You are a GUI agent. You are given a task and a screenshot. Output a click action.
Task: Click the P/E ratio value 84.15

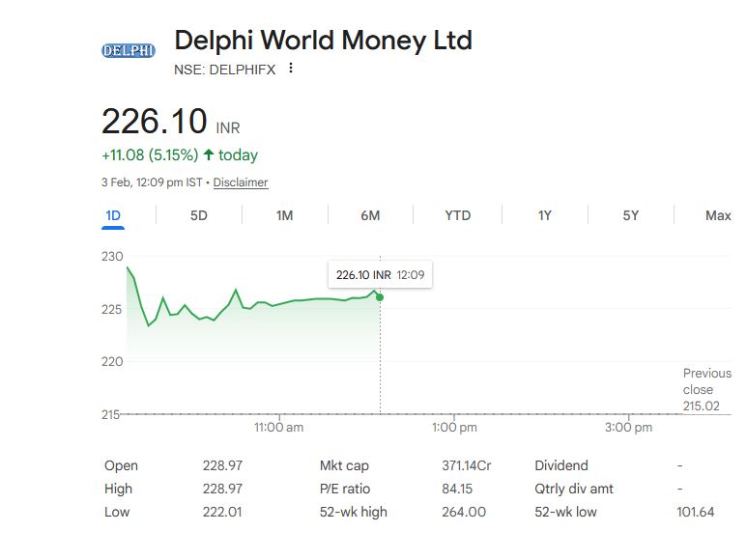coord(457,489)
